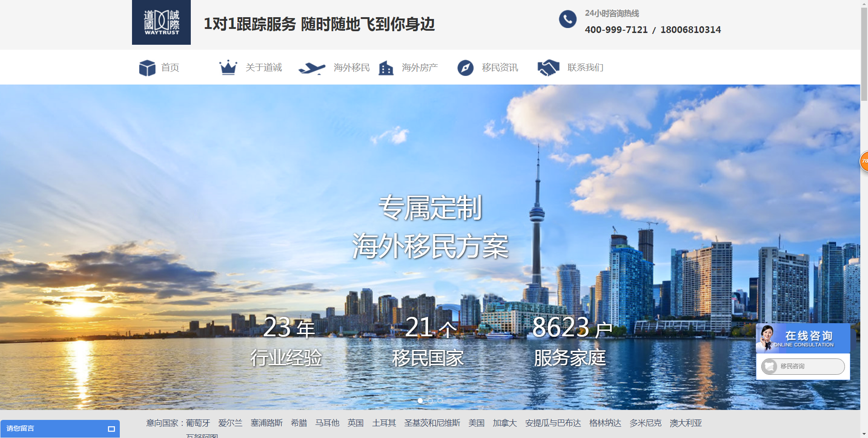Click the 在线咨询 online consultation banner
The image size is (868, 438).
point(802,339)
